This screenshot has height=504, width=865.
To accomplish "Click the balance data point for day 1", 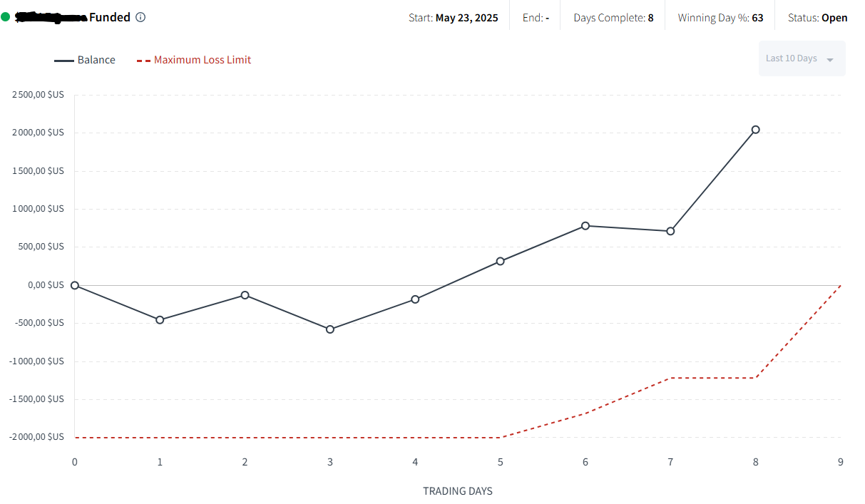I will click(160, 320).
